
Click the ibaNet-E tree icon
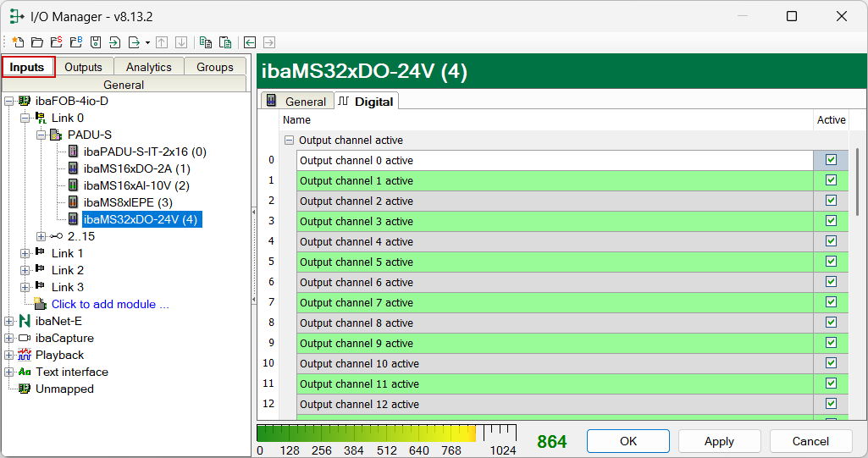click(25, 321)
